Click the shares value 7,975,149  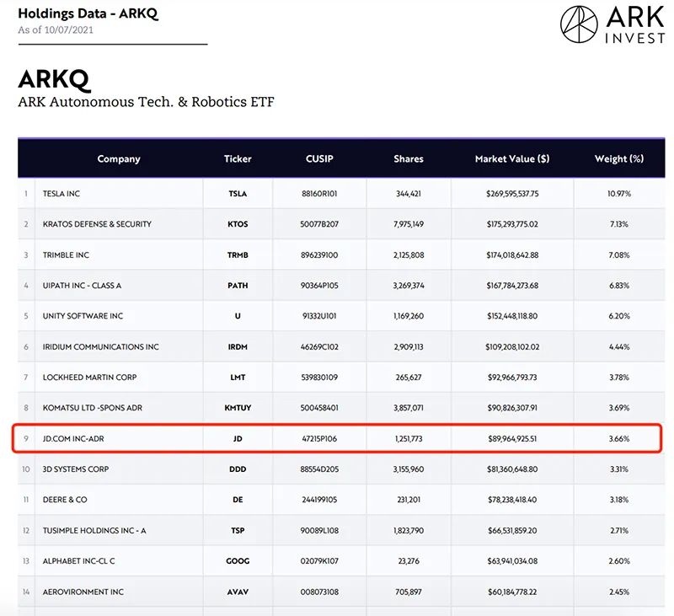click(x=409, y=224)
